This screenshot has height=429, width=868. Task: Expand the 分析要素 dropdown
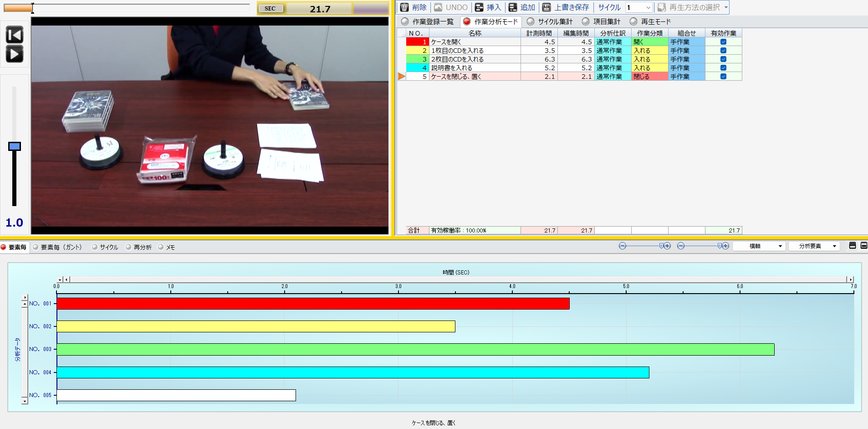click(x=834, y=246)
